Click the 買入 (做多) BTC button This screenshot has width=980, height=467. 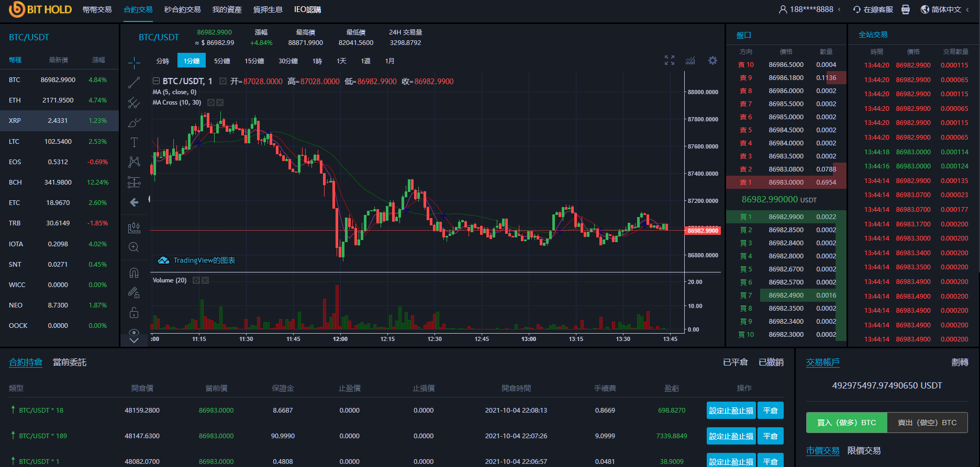pyautogui.click(x=847, y=423)
